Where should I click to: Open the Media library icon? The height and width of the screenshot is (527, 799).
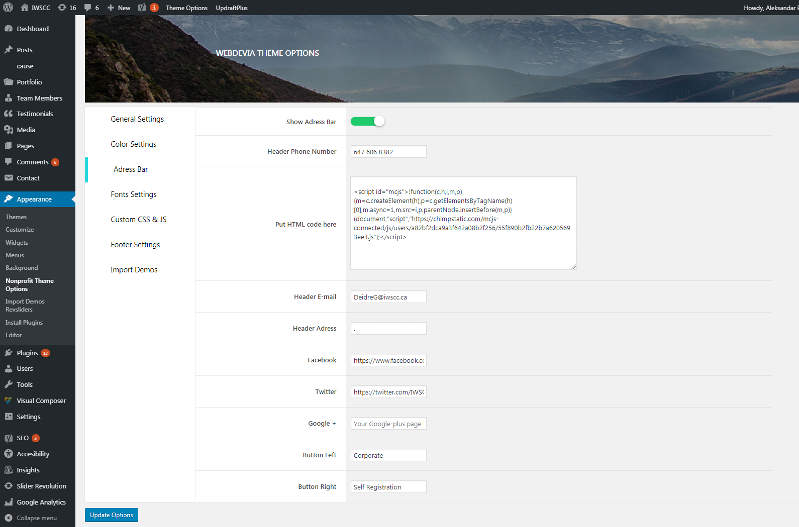click(x=8, y=130)
